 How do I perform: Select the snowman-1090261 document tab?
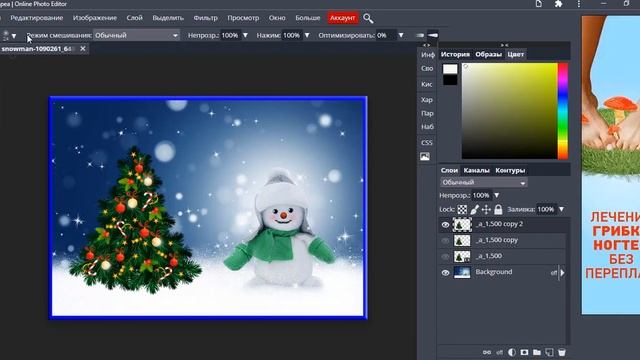[x=38, y=49]
